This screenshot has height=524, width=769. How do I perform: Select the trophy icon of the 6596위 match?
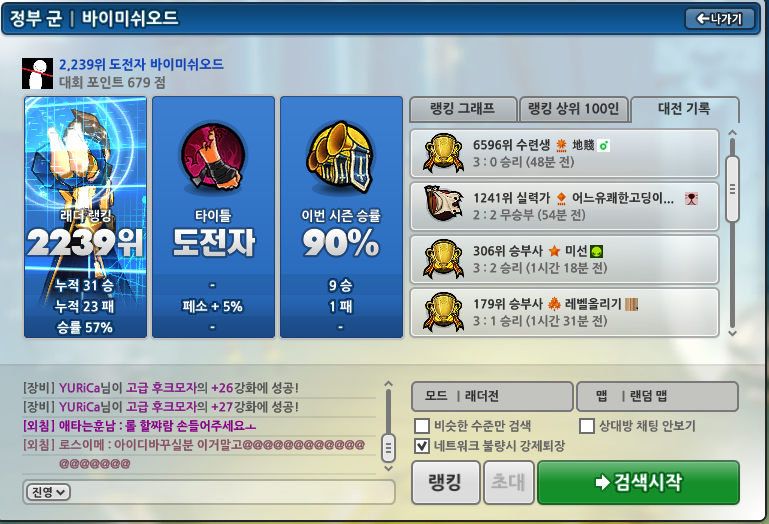pos(443,153)
